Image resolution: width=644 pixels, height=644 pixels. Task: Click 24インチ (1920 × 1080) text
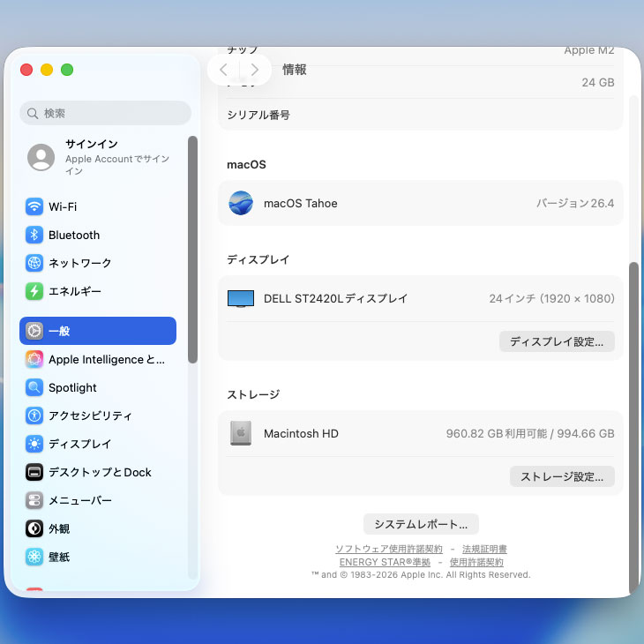click(552, 298)
